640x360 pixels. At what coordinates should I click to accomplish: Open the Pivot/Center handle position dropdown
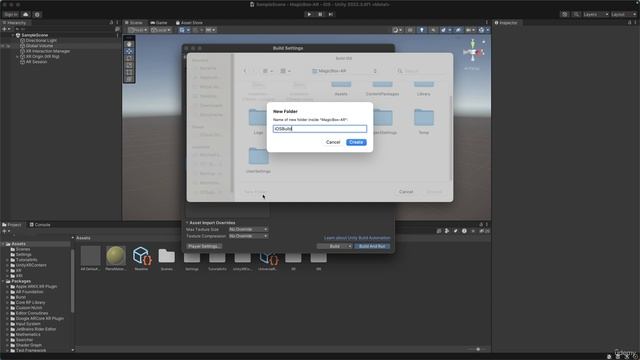coord(138,30)
